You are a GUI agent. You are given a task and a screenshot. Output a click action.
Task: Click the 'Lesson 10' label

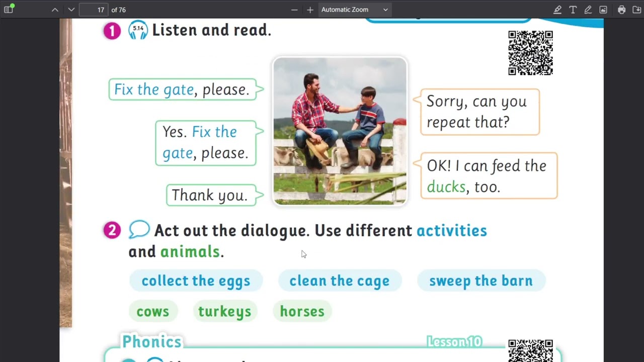pos(454,342)
